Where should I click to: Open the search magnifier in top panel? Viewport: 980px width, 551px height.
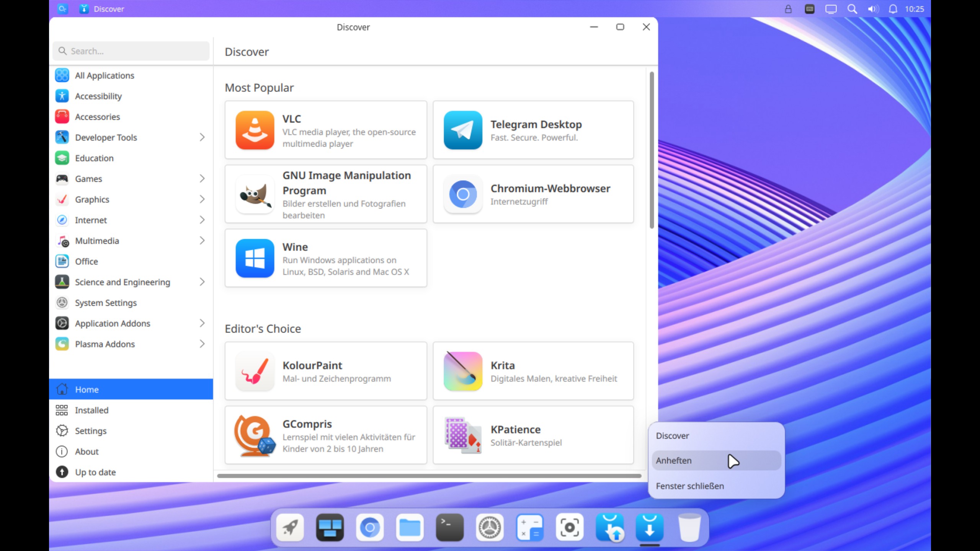tap(852, 9)
